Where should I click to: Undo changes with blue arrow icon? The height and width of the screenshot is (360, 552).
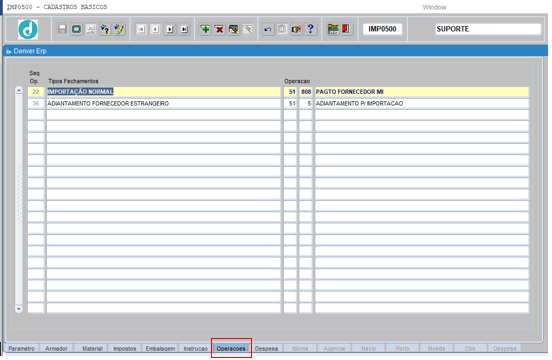268,29
